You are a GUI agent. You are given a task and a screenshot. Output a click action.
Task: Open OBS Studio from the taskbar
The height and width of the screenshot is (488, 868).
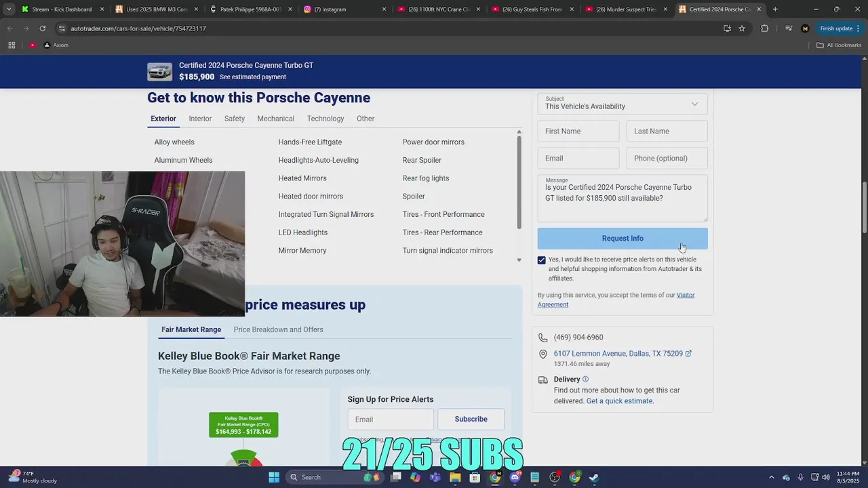tap(555, 477)
